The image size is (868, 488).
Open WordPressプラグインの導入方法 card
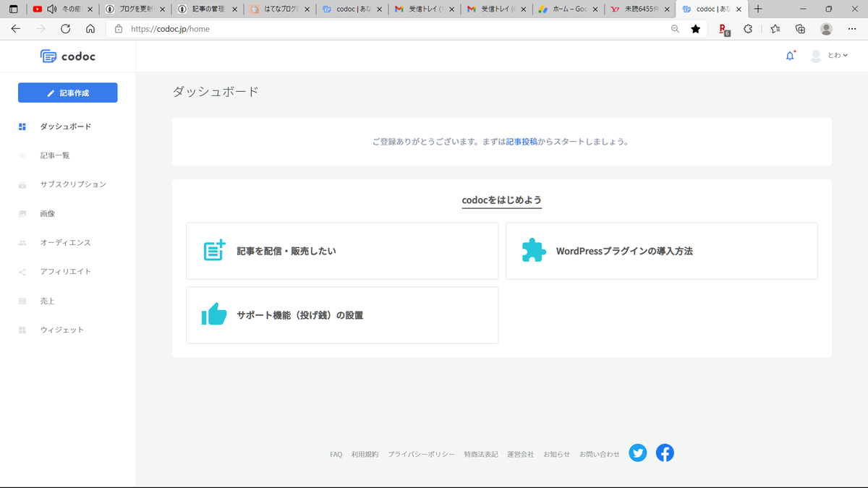(661, 251)
